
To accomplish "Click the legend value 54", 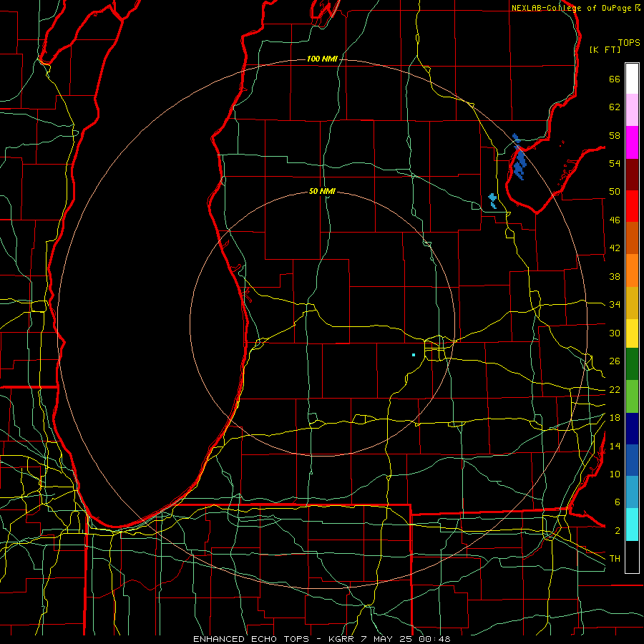I will [615, 163].
